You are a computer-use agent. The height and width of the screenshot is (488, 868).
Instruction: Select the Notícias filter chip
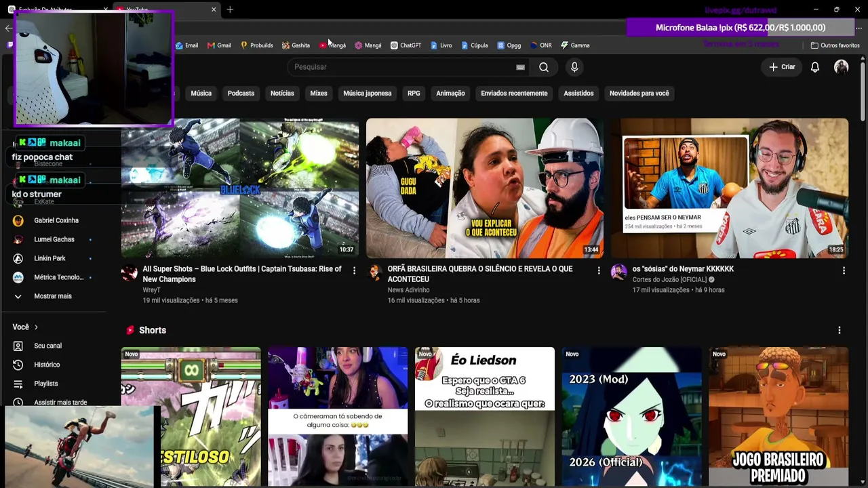click(x=282, y=94)
